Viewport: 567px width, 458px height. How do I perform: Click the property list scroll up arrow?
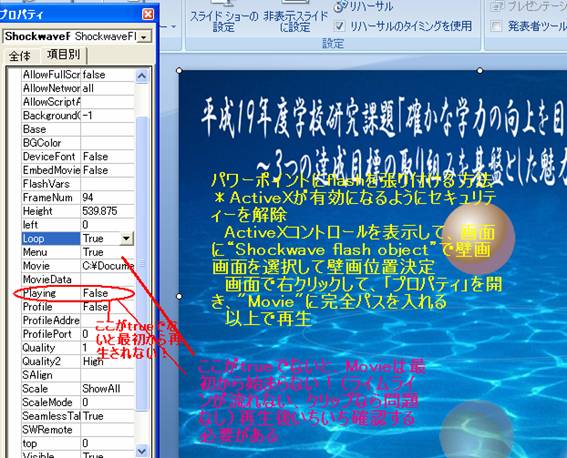(x=142, y=76)
